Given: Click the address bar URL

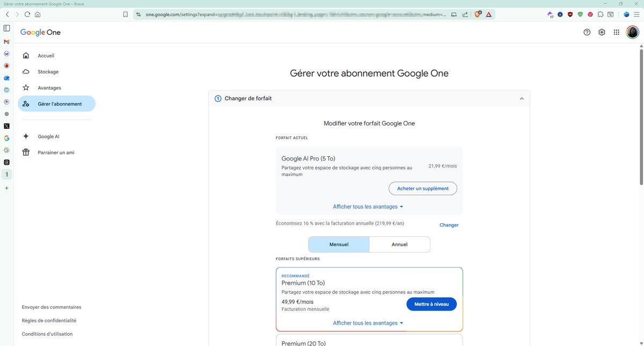Looking at the screenshot, I should [x=295, y=14].
